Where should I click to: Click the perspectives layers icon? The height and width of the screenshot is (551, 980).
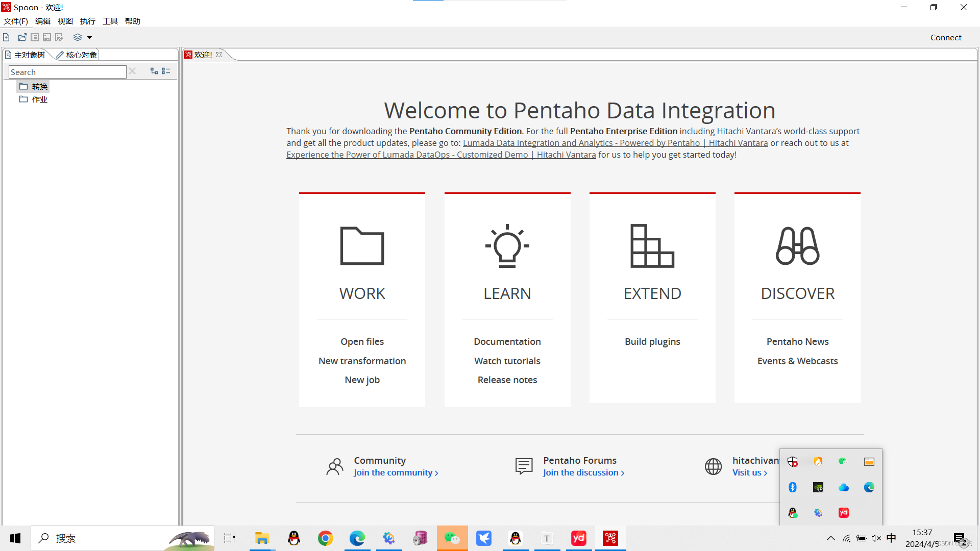(78, 37)
